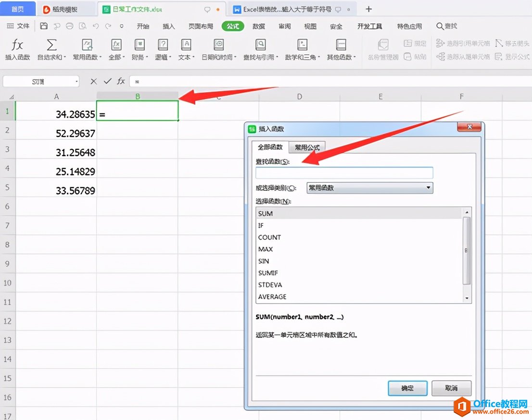Select IF in the function list
Image resolution: width=532 pixels, height=420 pixels.
click(x=360, y=225)
